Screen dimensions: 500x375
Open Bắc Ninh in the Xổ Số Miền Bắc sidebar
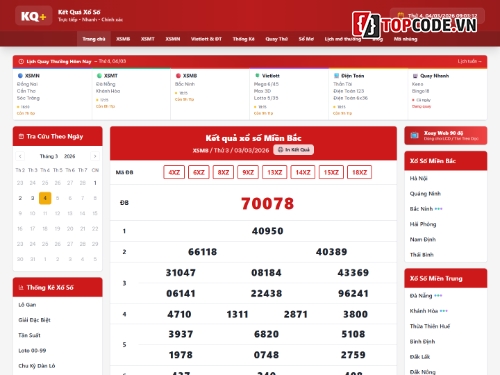[421, 209]
